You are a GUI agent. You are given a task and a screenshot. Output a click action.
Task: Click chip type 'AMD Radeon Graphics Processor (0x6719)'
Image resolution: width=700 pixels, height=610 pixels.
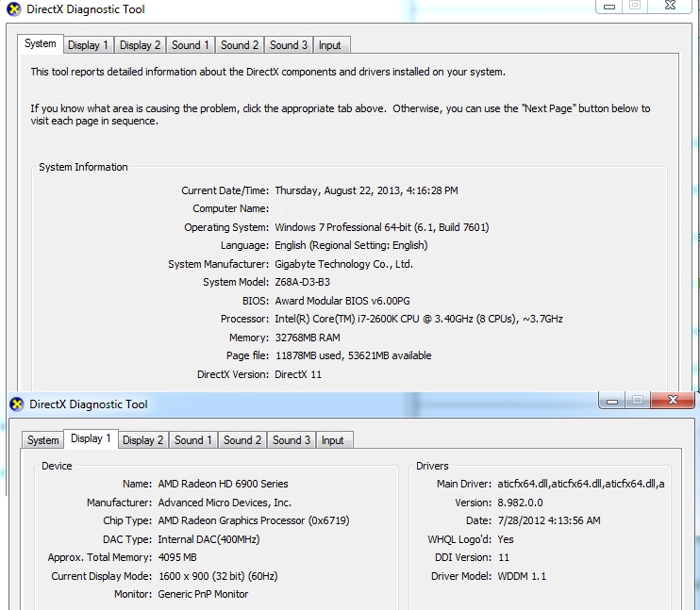click(254, 520)
